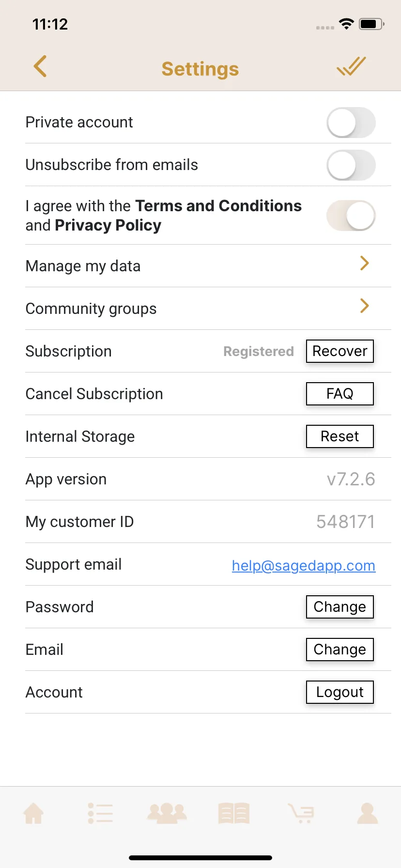Viewport: 401px width, 868px height.
Task: Click the Recover subscription button
Action: pos(340,351)
